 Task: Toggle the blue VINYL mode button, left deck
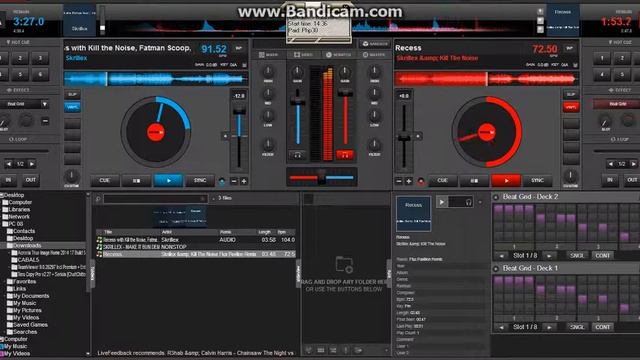(72, 107)
